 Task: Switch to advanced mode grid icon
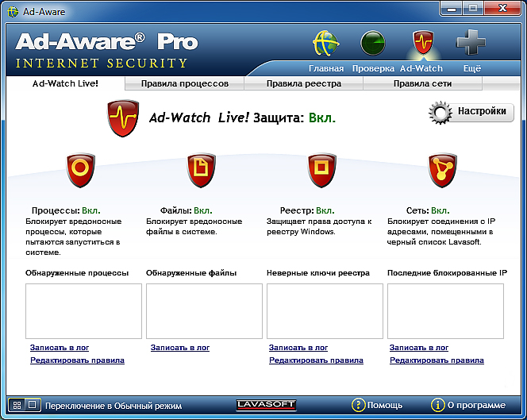tap(17, 405)
